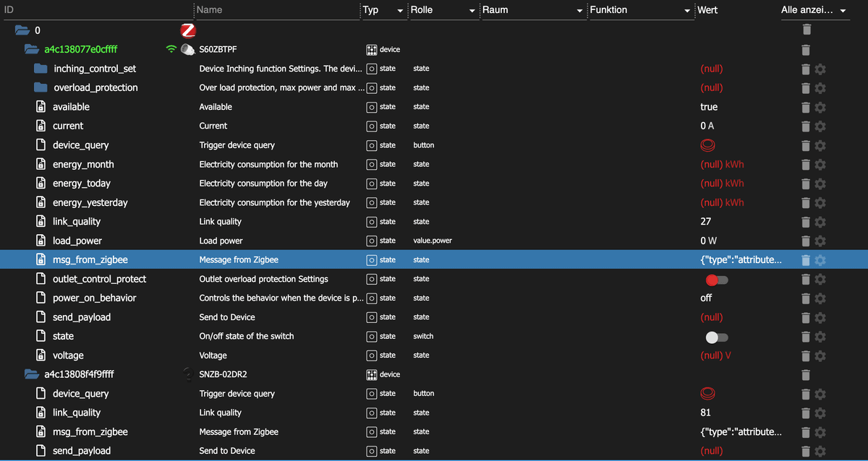Open gear settings for voltage state
Screen dimensions: 868x461
(x=820, y=356)
